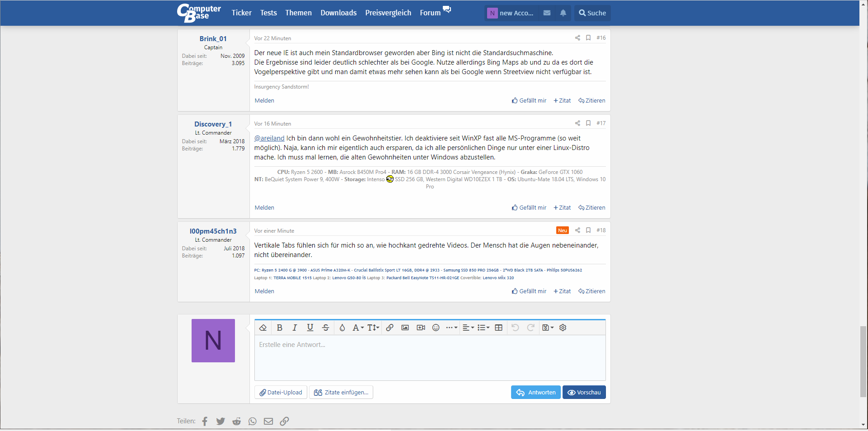
Task: Open the private messages envelope icon
Action: [x=547, y=13]
